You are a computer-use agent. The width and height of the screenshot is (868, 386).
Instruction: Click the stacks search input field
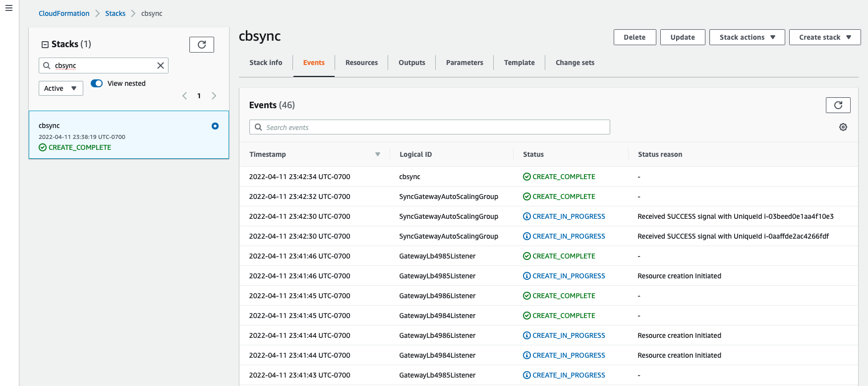(x=104, y=65)
